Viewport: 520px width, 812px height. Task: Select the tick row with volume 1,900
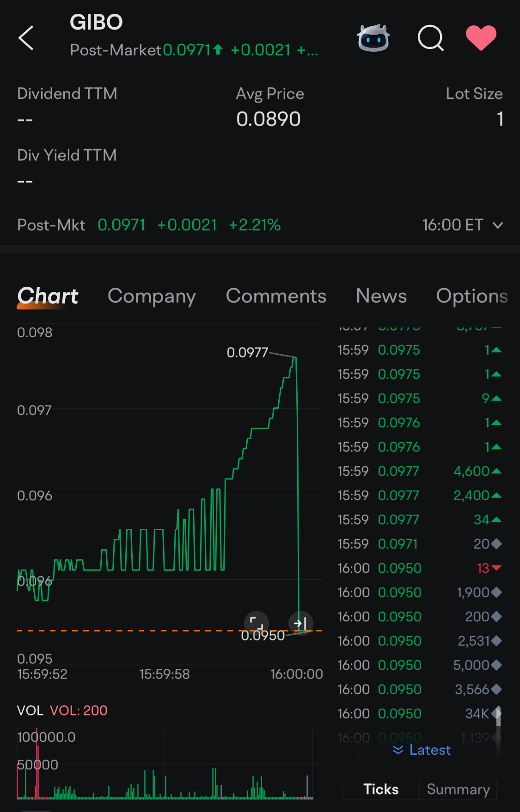(420, 593)
